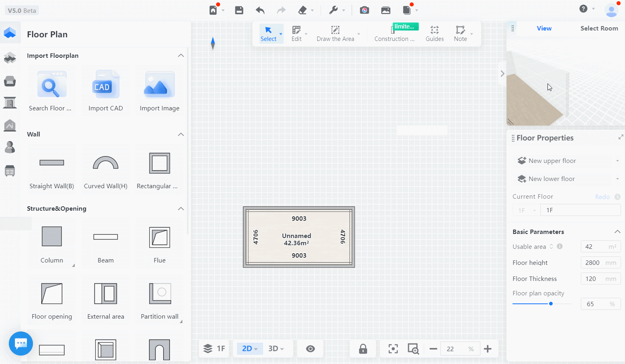
Task: Click the zoom-in plus button
Action: [488, 349]
